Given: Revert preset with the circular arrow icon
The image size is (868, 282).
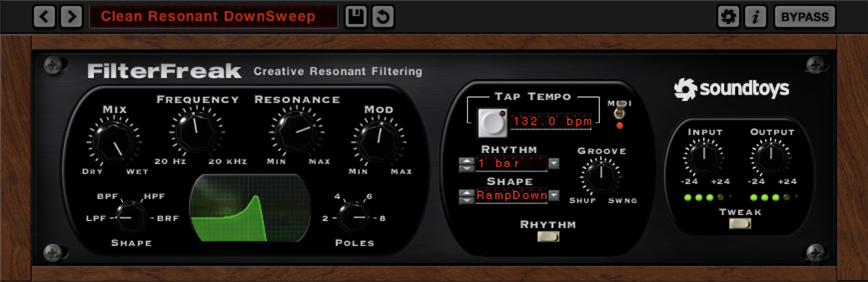Looking at the screenshot, I should click(x=382, y=17).
